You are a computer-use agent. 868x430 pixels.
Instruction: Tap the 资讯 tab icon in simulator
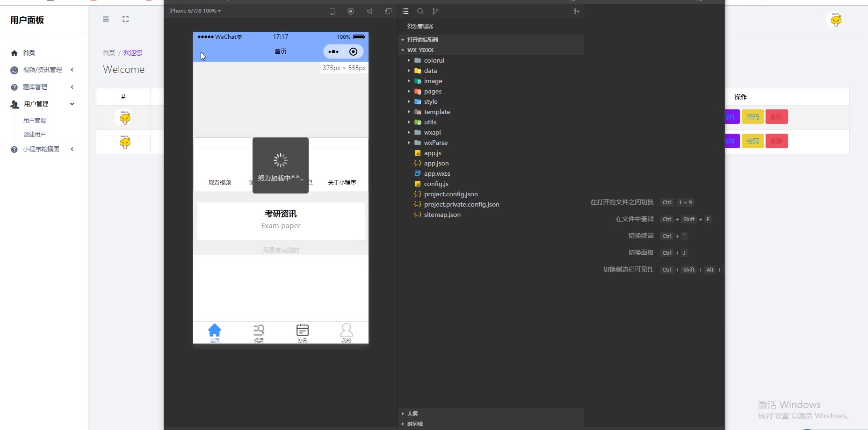tap(303, 330)
